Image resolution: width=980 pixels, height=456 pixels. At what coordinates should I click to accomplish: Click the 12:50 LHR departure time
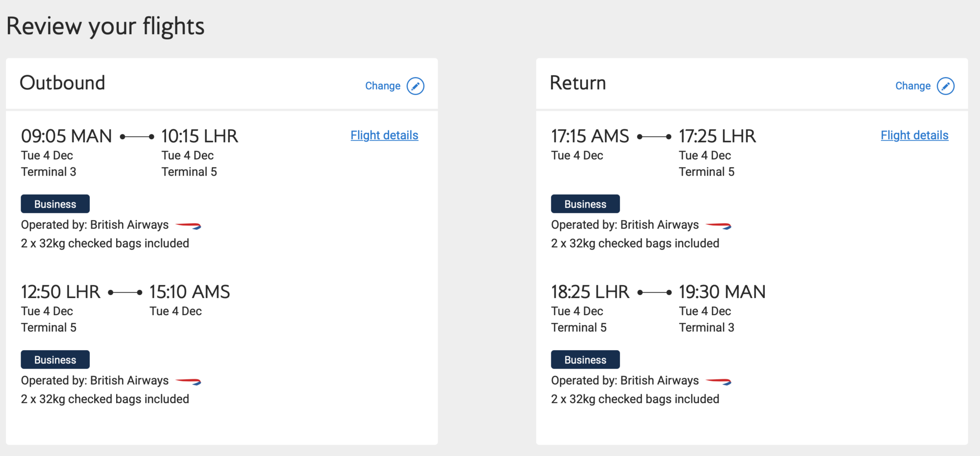click(x=60, y=292)
